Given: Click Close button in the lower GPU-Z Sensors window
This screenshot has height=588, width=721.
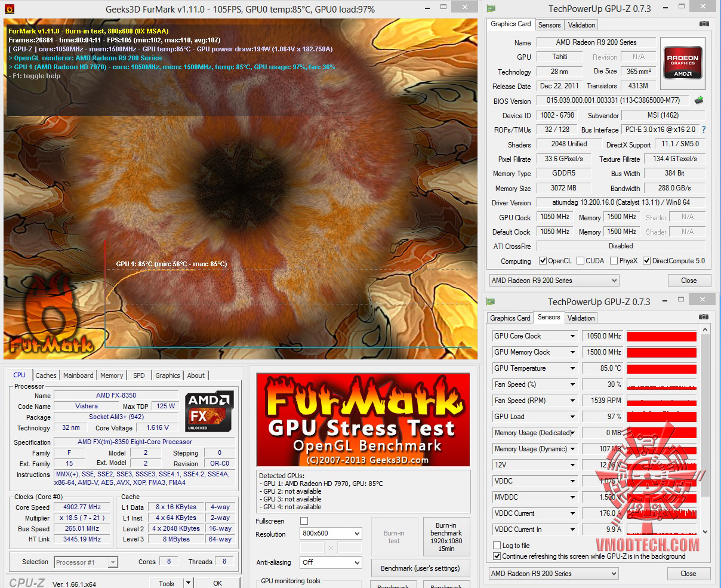Looking at the screenshot, I should 689,574.
